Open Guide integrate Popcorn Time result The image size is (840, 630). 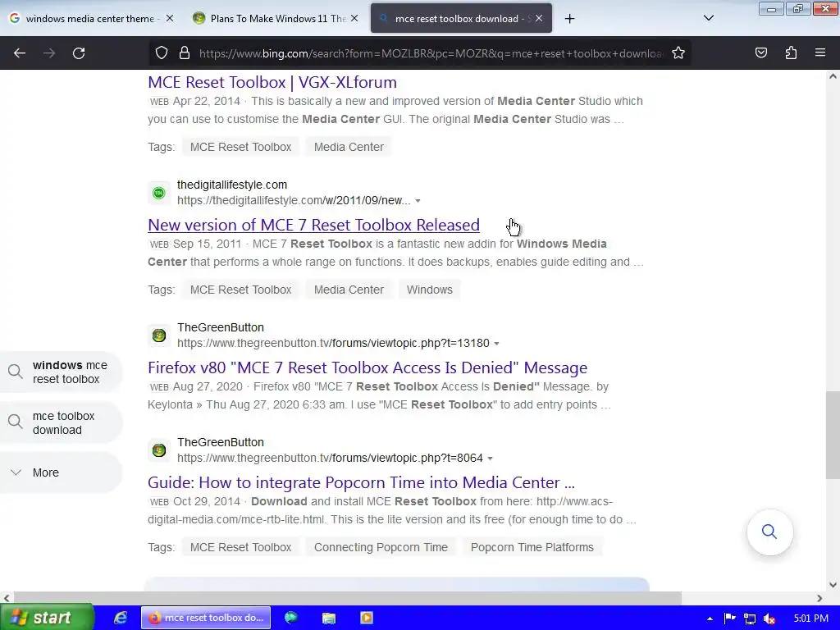[361, 482]
